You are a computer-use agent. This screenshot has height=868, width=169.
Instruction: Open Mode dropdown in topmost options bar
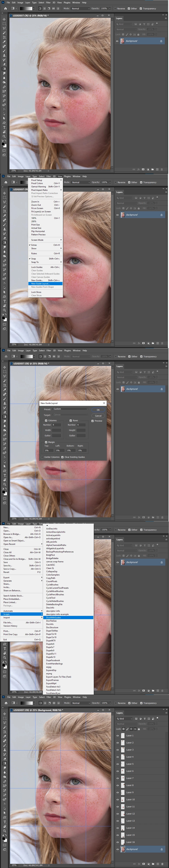pos(80,8)
